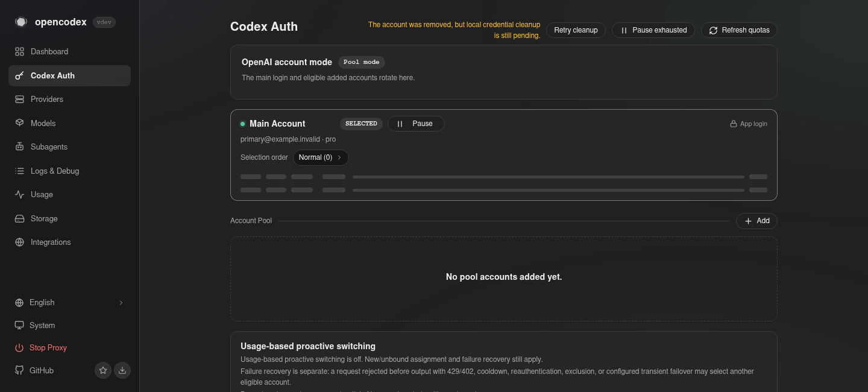Open the Subagents page

tap(69, 147)
